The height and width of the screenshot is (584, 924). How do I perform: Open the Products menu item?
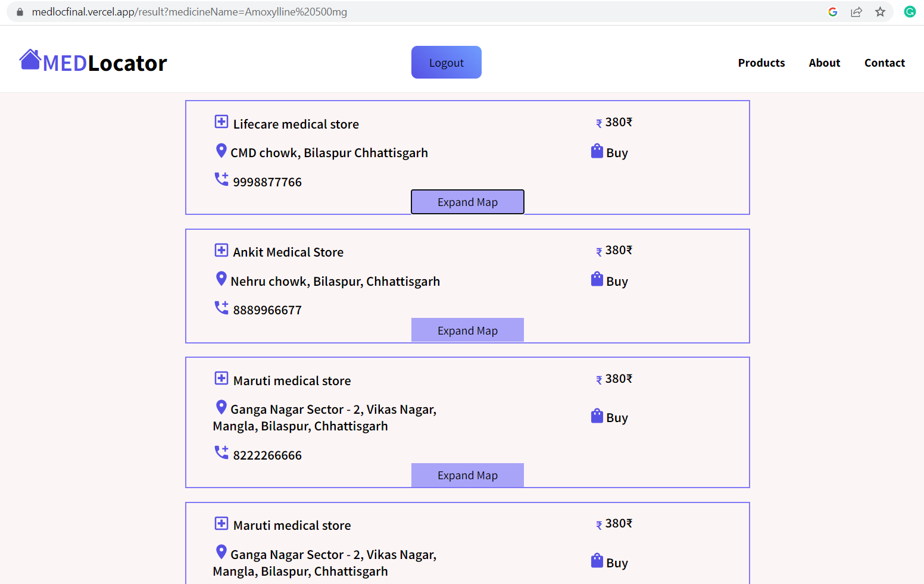coord(761,63)
